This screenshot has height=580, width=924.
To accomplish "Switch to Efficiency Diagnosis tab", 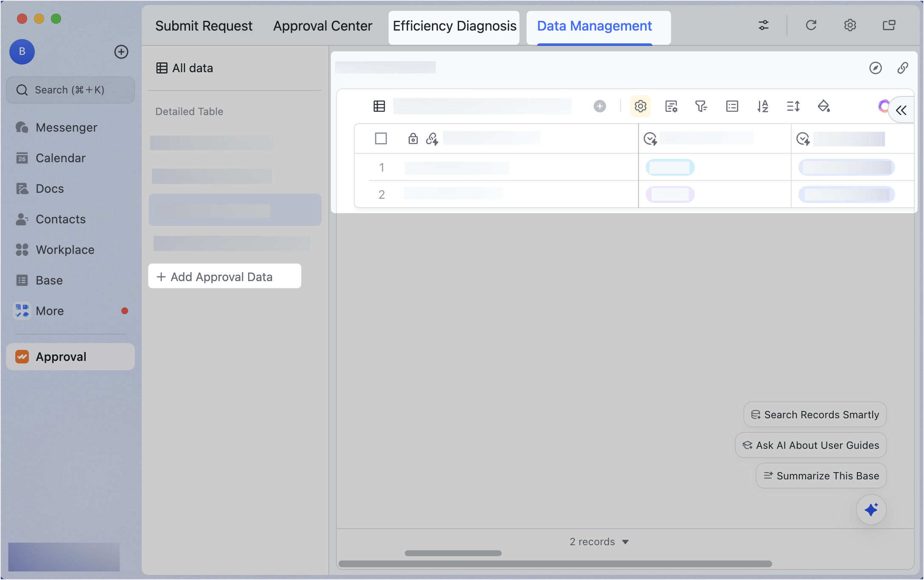I will [x=454, y=26].
